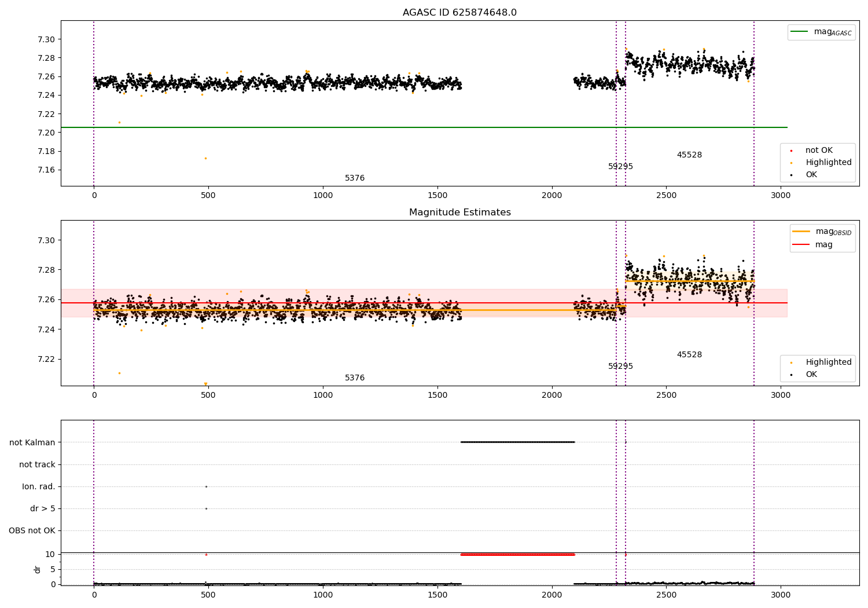Click the 'not Kalman' row label

32,443
